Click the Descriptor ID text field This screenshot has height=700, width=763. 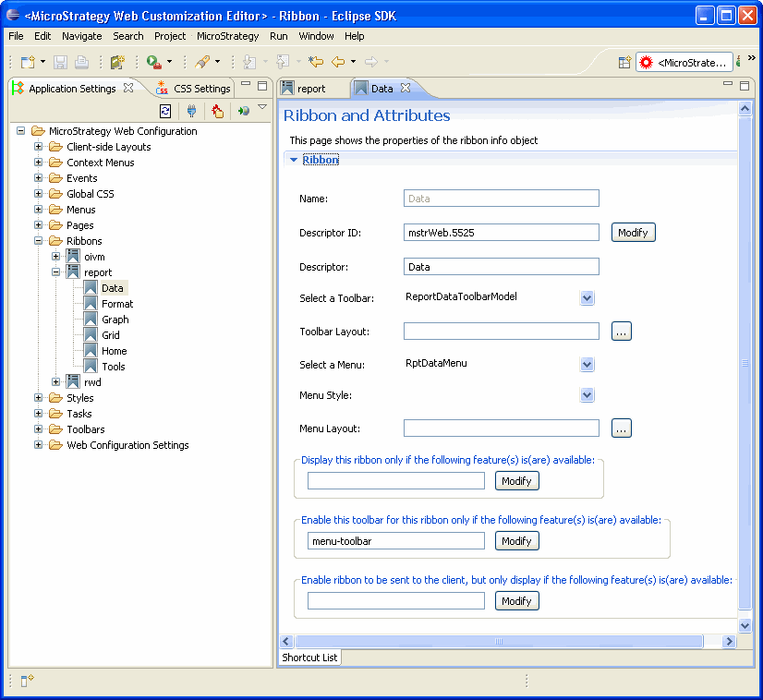point(502,233)
